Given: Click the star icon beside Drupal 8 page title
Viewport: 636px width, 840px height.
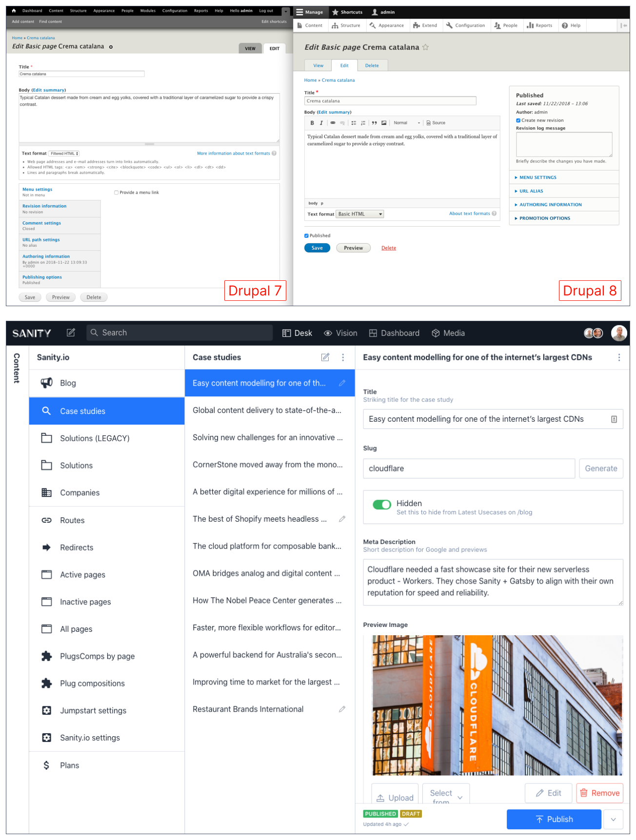Looking at the screenshot, I should [x=425, y=47].
